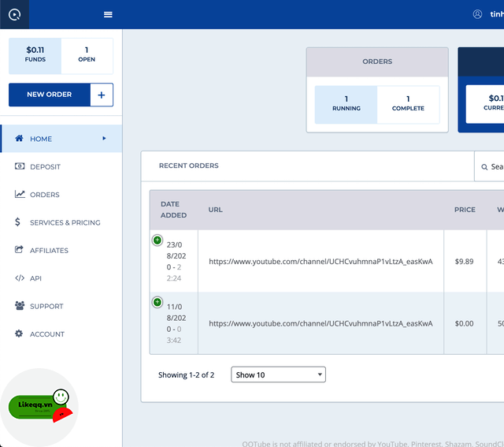Click the New Order button
The image size is (504, 447).
pos(50,95)
